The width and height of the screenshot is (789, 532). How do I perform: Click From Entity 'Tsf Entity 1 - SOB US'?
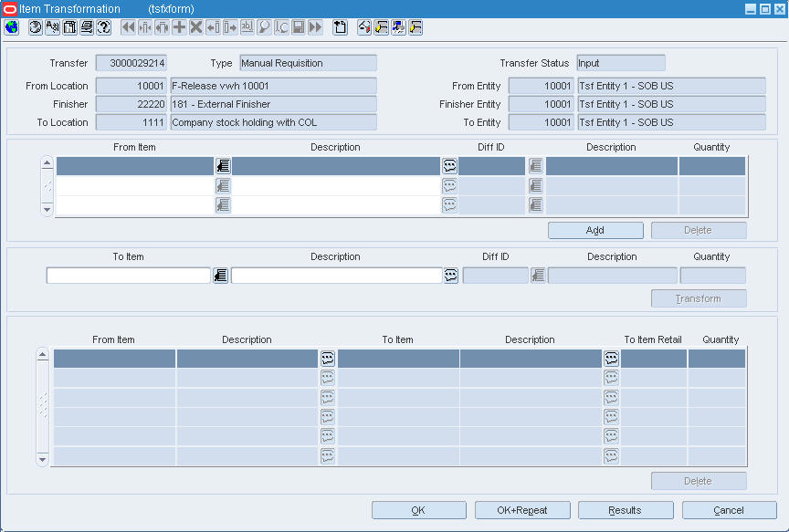click(x=672, y=86)
